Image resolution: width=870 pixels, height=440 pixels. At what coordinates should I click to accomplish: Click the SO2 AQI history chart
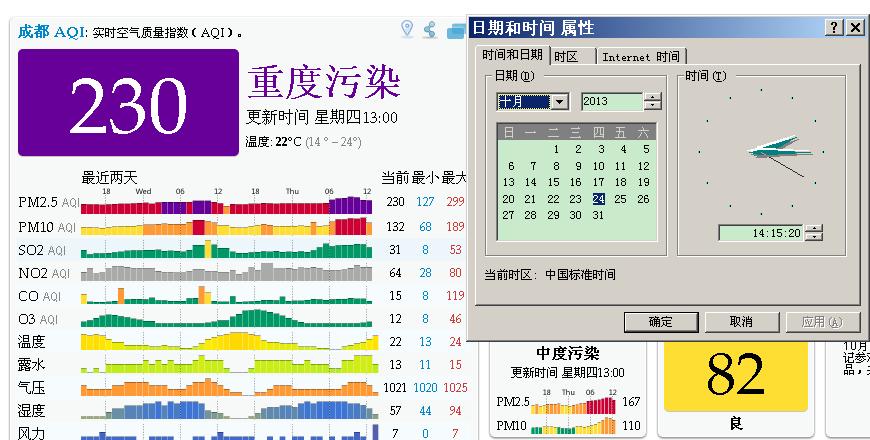pyautogui.click(x=226, y=250)
